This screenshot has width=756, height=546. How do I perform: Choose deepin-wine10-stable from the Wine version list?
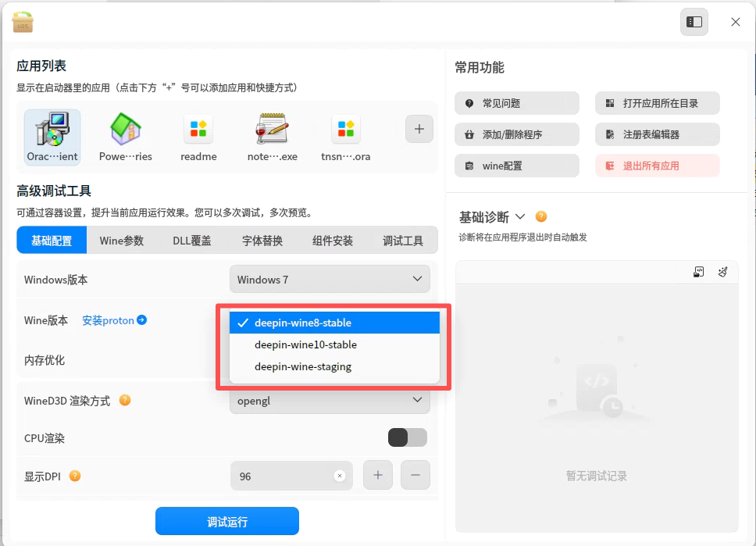coord(334,344)
